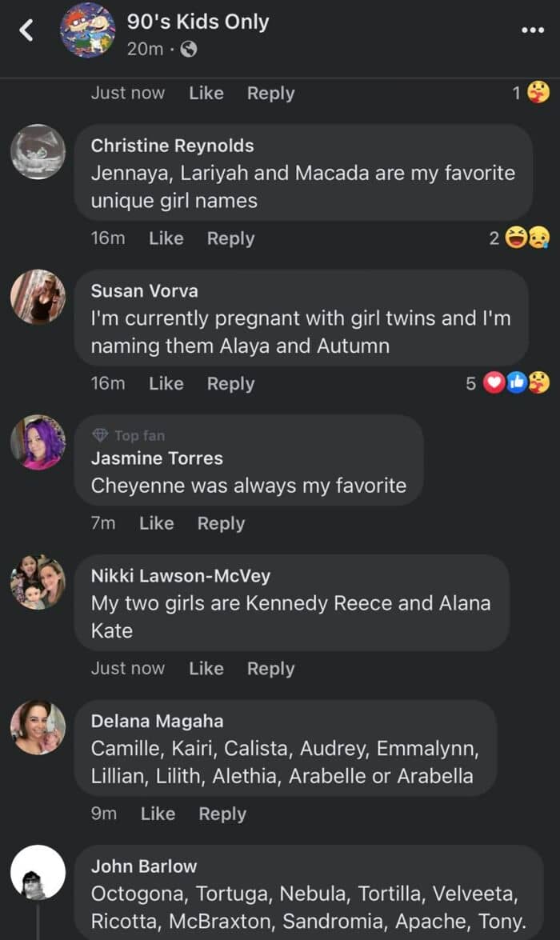Tap the globe public visibility icon
This screenshot has height=940, width=560.
(188, 49)
